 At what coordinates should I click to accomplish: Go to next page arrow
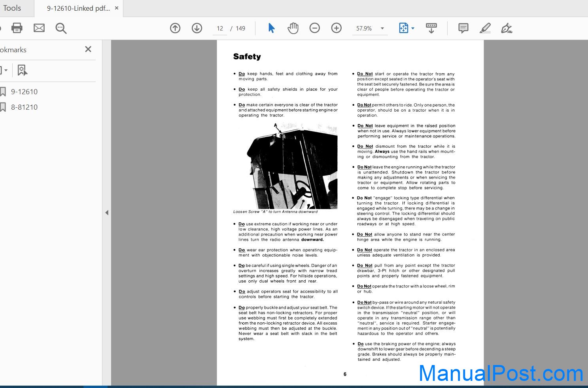click(197, 28)
